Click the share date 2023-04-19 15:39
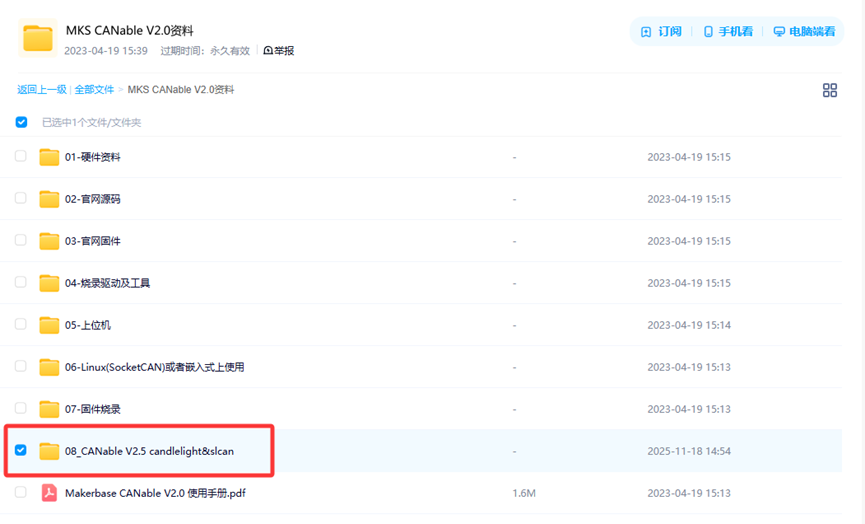Viewport: 865px width, 524px height. (106, 51)
